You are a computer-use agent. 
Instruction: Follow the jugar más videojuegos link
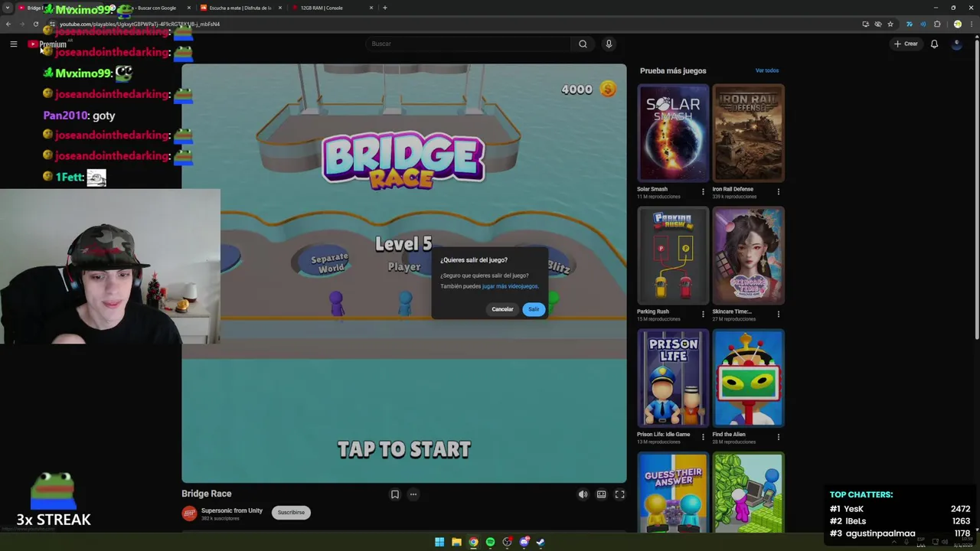(x=509, y=286)
